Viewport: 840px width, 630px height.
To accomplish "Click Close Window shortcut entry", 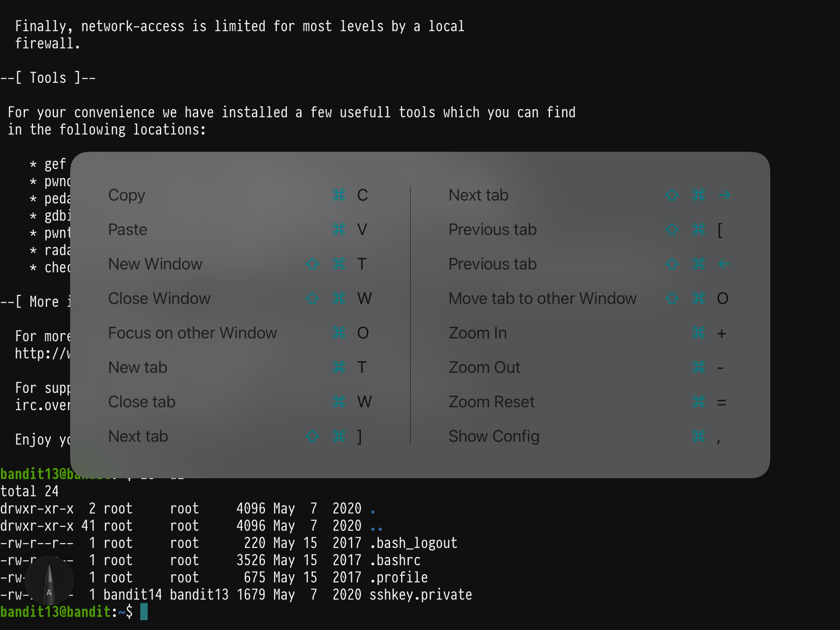I will point(159,299).
